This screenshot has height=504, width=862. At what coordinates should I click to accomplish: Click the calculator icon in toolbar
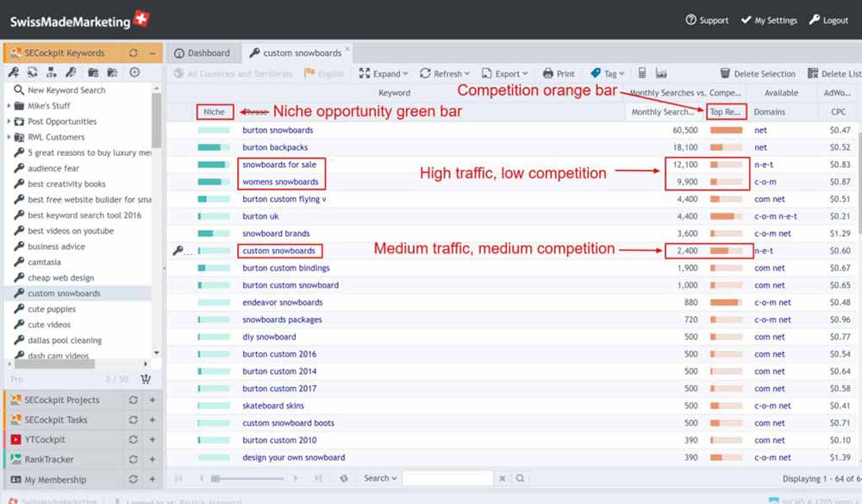(641, 72)
